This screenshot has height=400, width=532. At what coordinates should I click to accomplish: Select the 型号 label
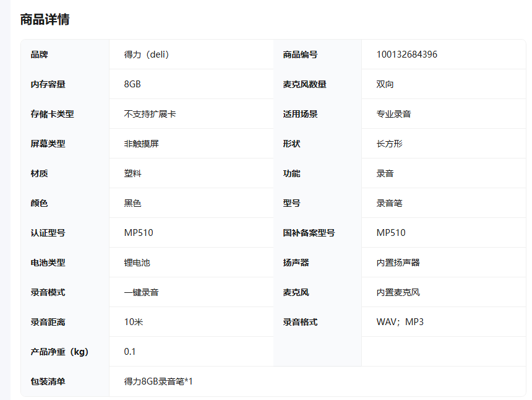click(292, 203)
